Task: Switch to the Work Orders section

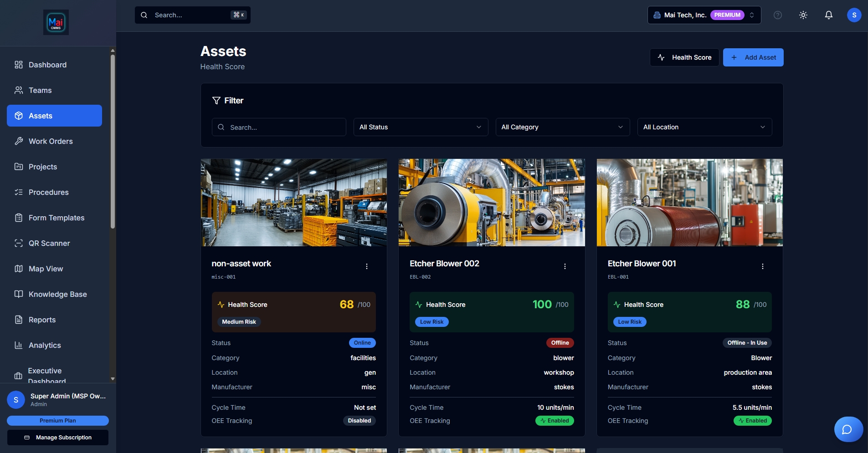Action: point(50,141)
